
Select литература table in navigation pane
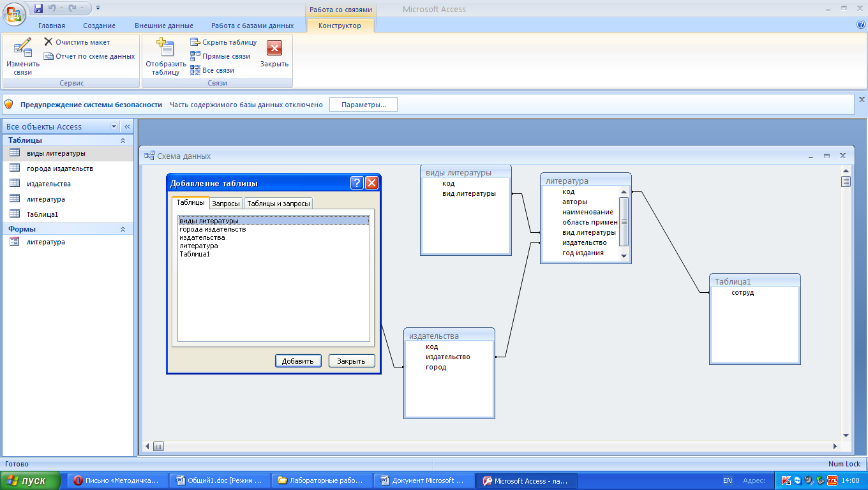pyautogui.click(x=68, y=199)
